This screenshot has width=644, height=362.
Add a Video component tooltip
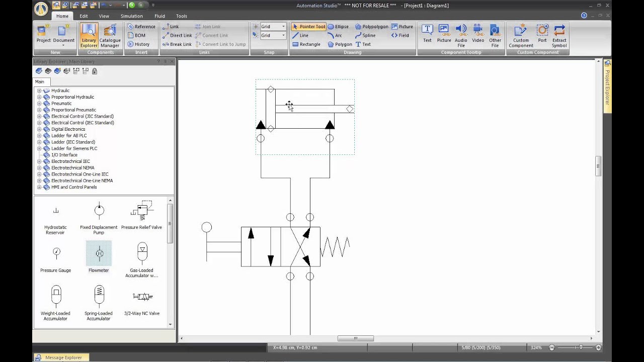click(x=478, y=34)
